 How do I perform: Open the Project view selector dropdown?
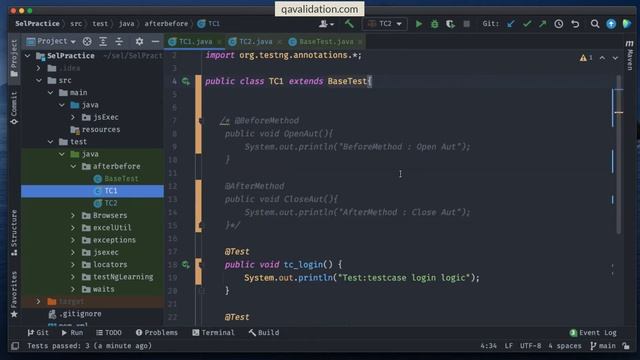tap(51, 41)
